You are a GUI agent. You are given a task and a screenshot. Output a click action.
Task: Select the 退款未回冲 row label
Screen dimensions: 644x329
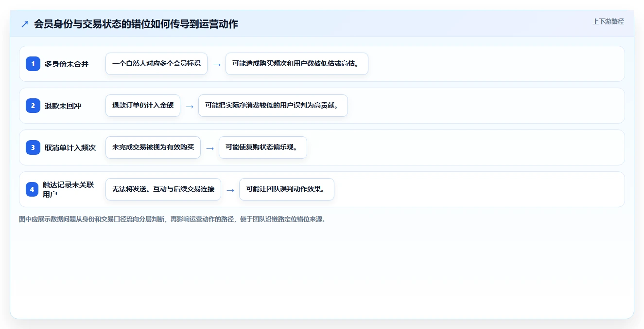63,106
